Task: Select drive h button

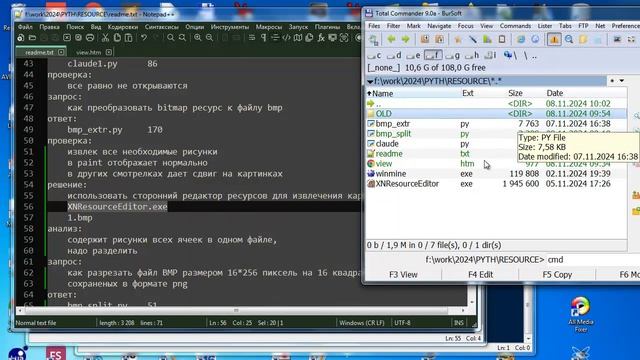Action: click(472, 55)
